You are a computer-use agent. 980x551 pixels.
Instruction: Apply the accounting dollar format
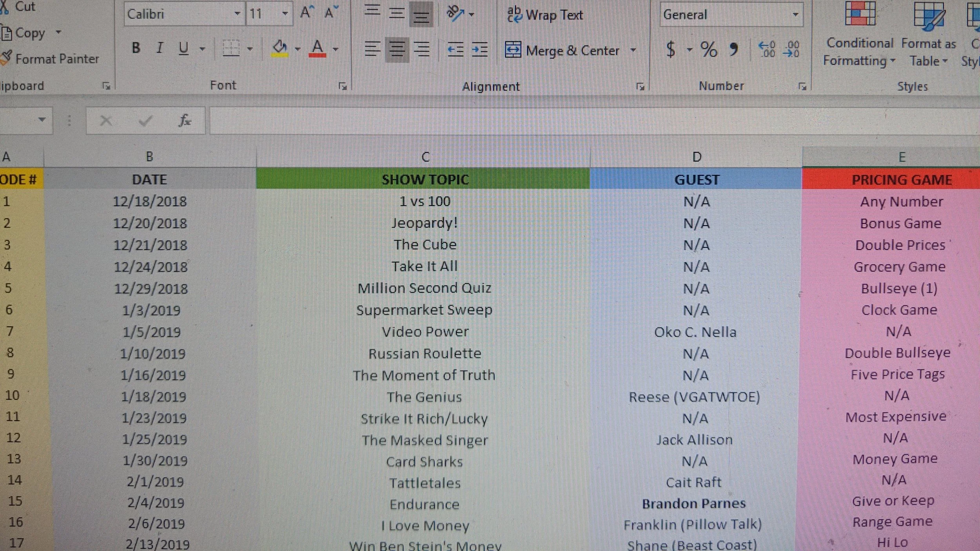[x=671, y=49]
